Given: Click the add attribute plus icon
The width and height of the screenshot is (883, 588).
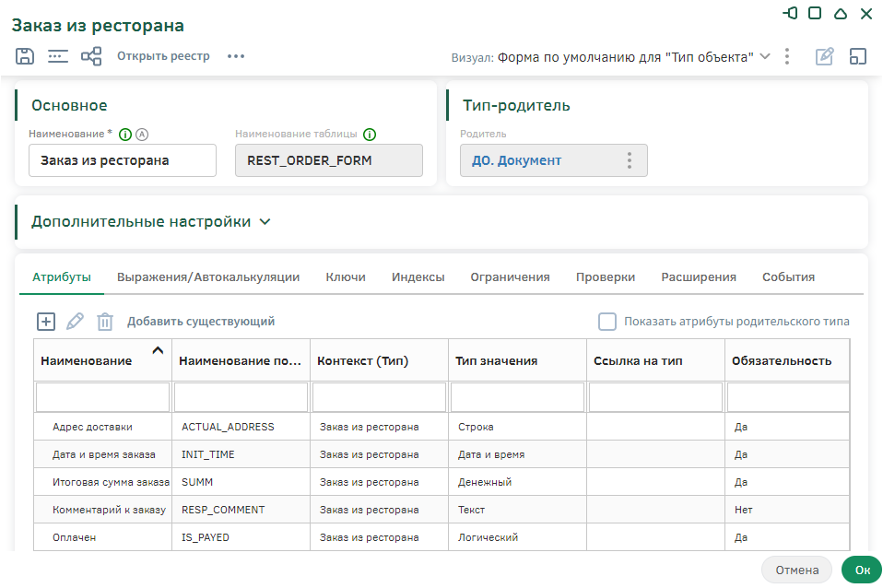Looking at the screenshot, I should 46,322.
